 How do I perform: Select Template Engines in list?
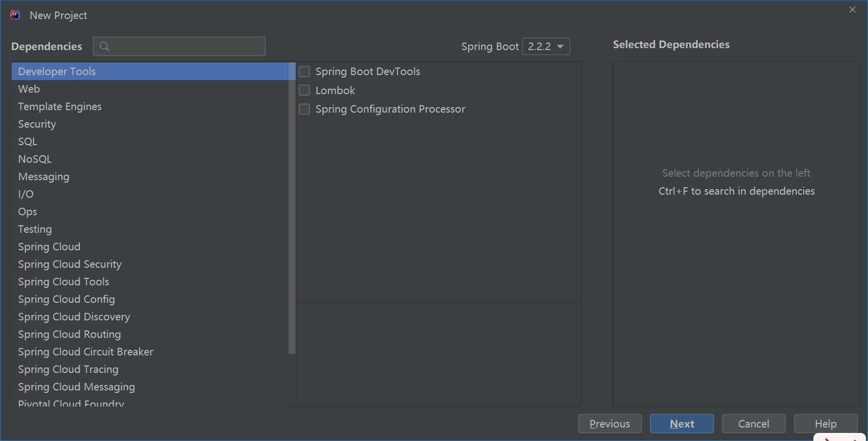pos(60,107)
